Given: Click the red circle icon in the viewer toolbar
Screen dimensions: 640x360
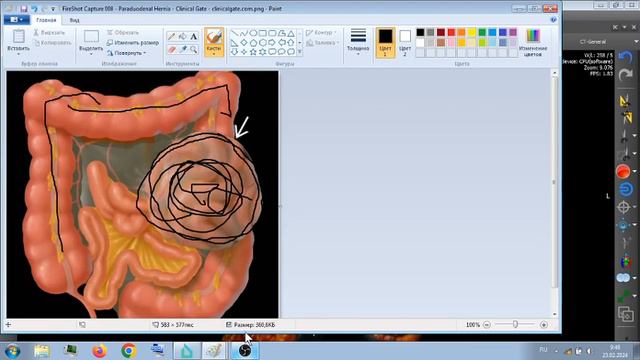Looking at the screenshot, I should click(x=623, y=172).
